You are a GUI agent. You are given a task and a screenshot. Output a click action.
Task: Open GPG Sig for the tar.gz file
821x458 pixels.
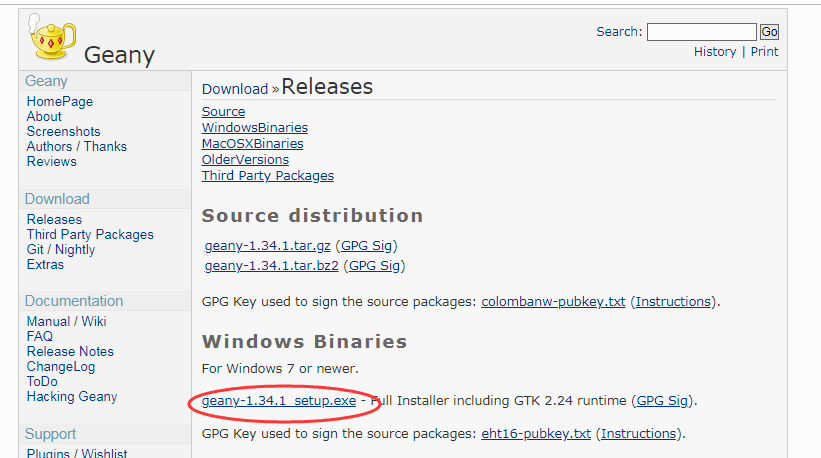pyautogui.click(x=367, y=245)
